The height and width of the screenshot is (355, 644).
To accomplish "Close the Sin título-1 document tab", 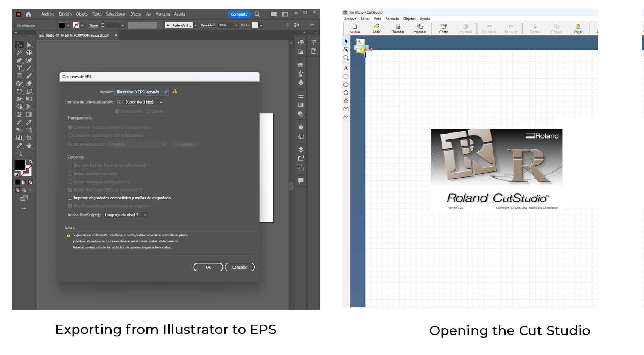I will point(116,35).
